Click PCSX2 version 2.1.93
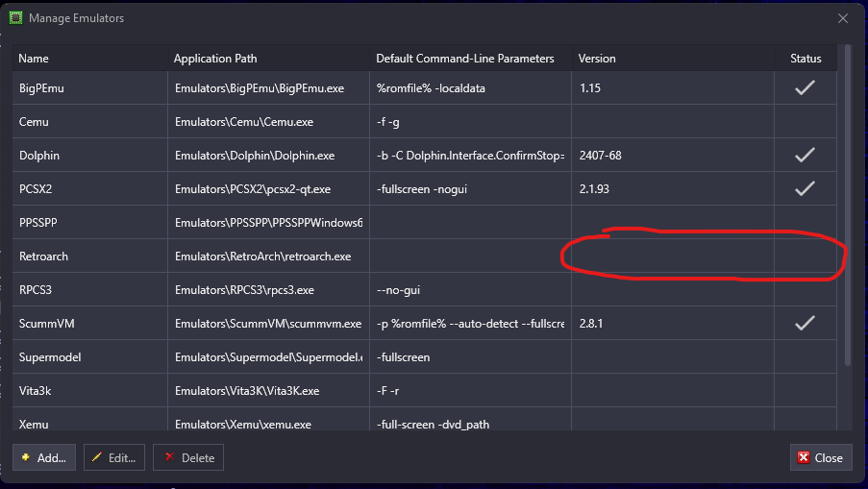This screenshot has width=868, height=489. [594, 188]
